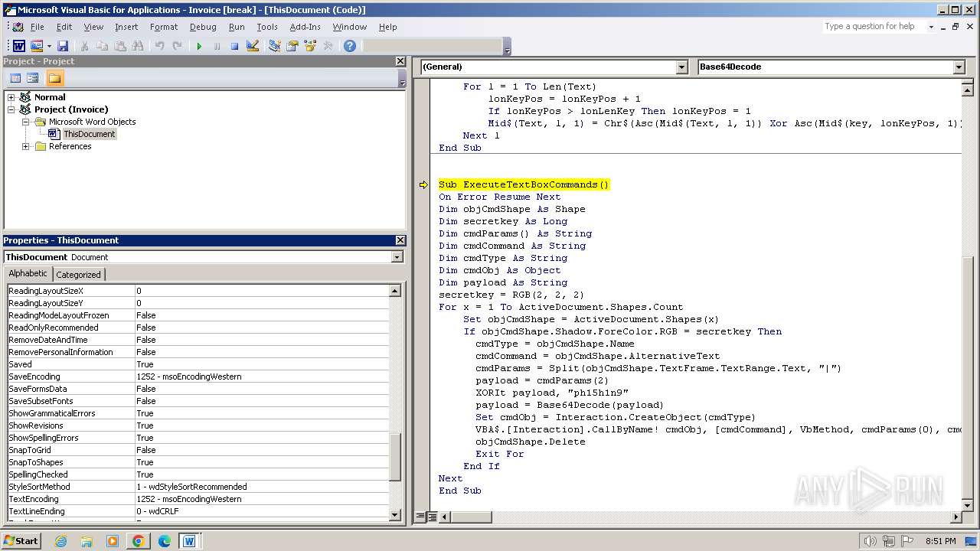
Task: Open VBA Help question mark icon
Action: [x=350, y=46]
